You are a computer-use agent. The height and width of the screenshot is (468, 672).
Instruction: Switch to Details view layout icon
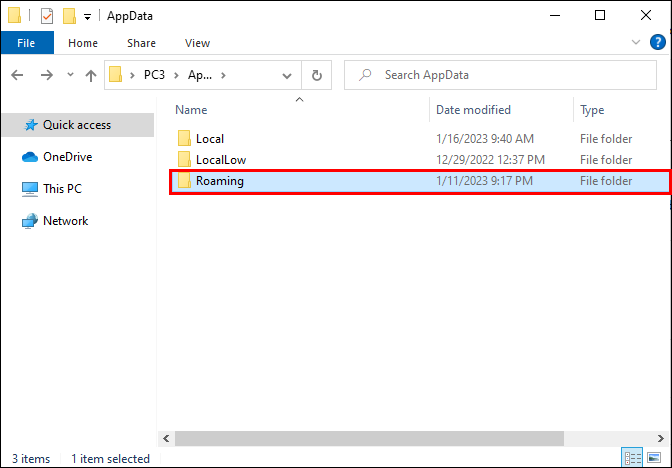point(632,458)
